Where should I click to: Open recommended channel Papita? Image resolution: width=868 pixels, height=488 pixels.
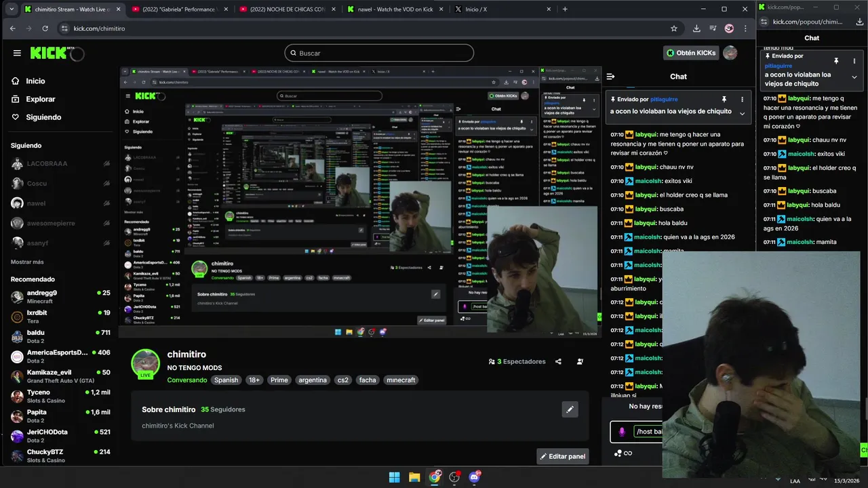click(60, 416)
